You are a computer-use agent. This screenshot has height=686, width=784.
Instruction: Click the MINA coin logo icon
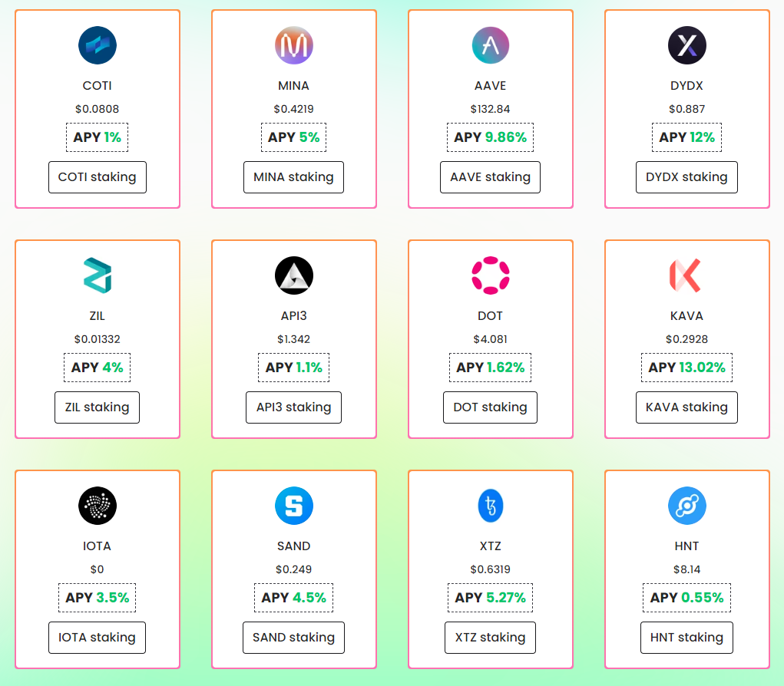pyautogui.click(x=293, y=45)
